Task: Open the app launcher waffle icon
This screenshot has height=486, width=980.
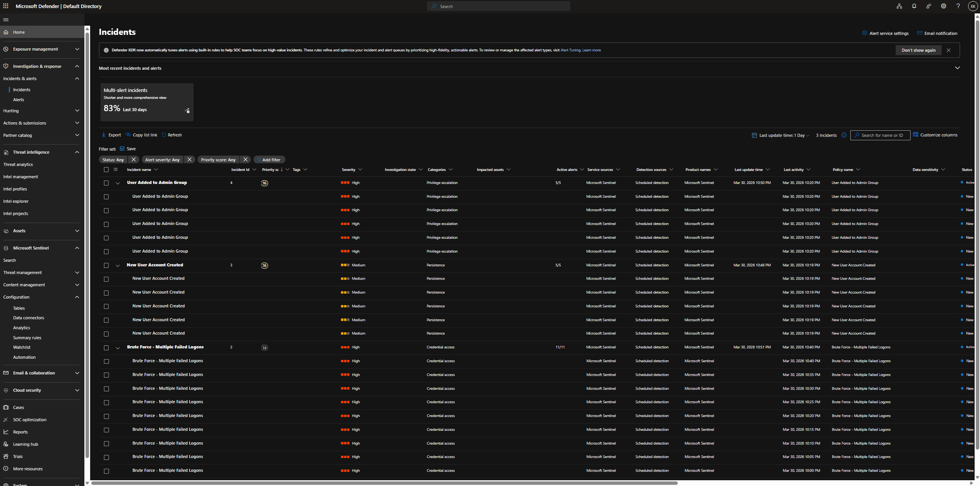Action: click(6, 6)
